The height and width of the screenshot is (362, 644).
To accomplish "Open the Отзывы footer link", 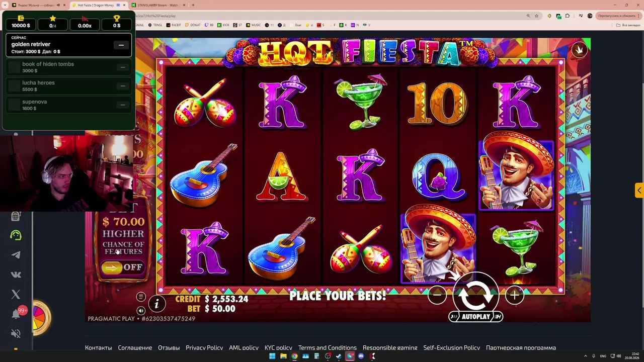I will tap(169, 347).
